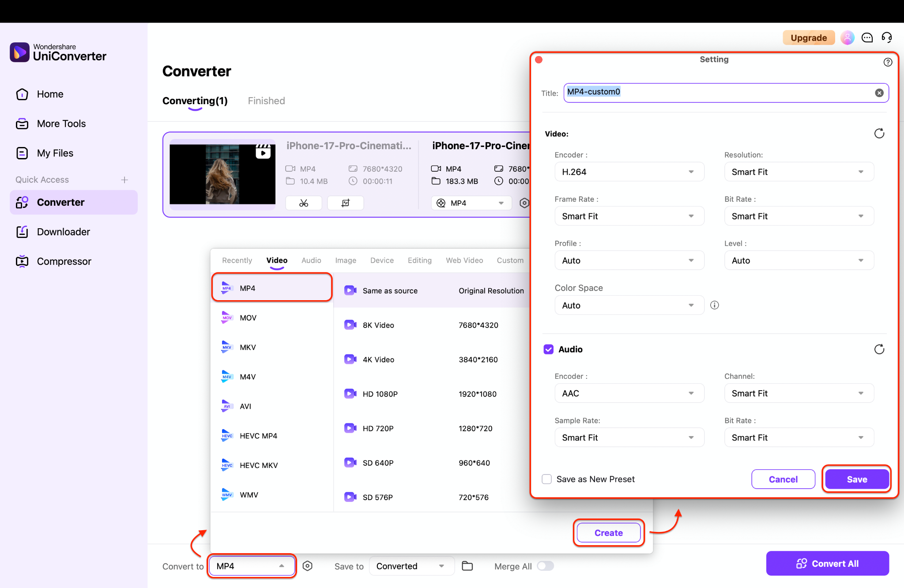
Task: Click the Upgrade button
Action: (809, 38)
